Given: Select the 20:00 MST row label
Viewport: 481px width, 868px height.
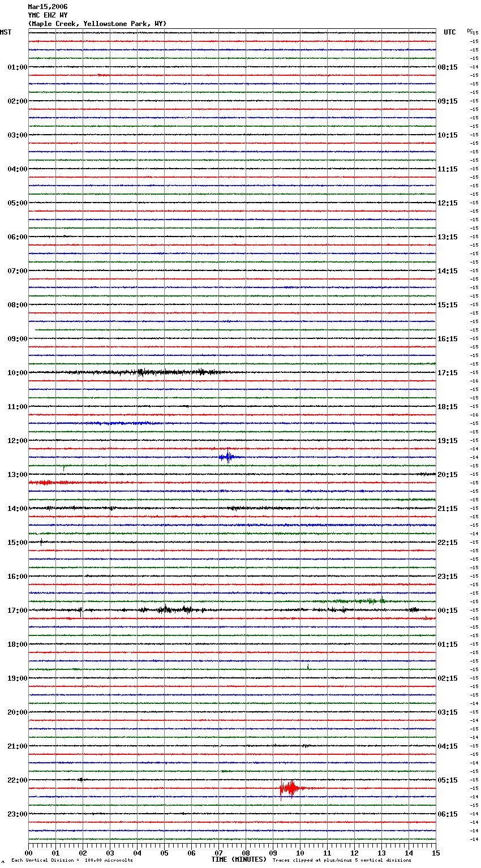Looking at the screenshot, I should [x=18, y=712].
